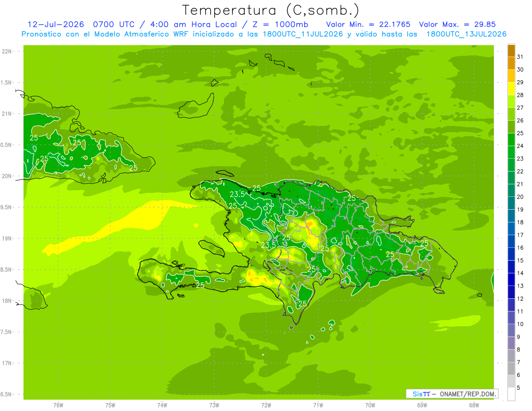
Task: Click legend swatch between 12 and 13
Action: tap(511, 292)
